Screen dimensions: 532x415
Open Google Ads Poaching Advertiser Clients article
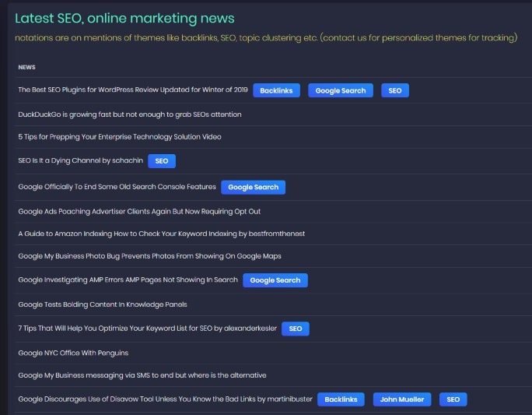(139, 212)
